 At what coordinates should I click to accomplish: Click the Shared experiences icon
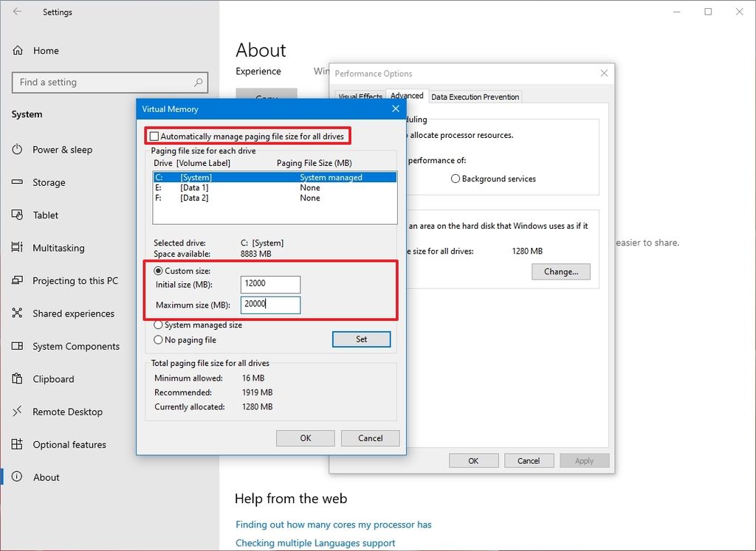point(18,313)
